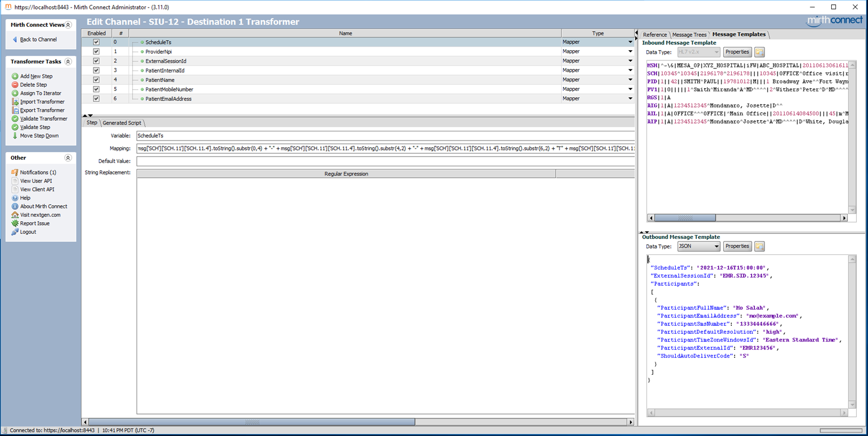The image size is (868, 436).
Task: Switch to the Message Trees tab
Action: coord(689,35)
